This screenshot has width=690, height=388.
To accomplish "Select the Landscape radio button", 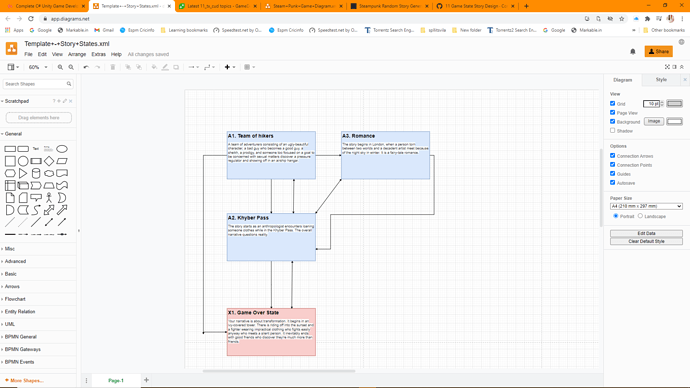I will (x=640, y=216).
